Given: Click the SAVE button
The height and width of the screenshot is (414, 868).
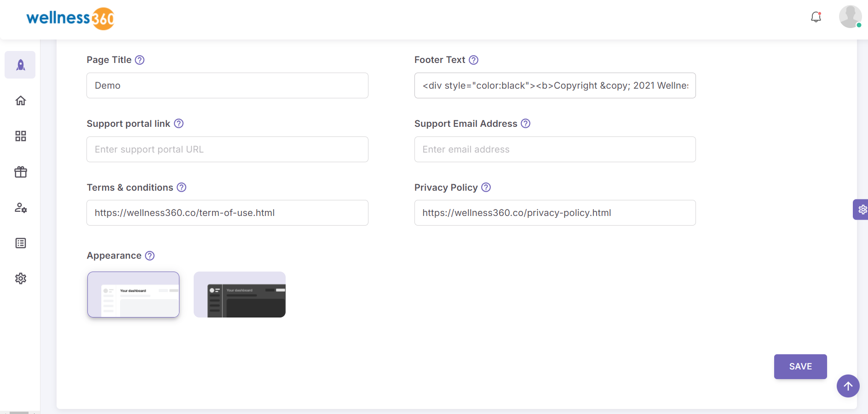Looking at the screenshot, I should click(800, 367).
